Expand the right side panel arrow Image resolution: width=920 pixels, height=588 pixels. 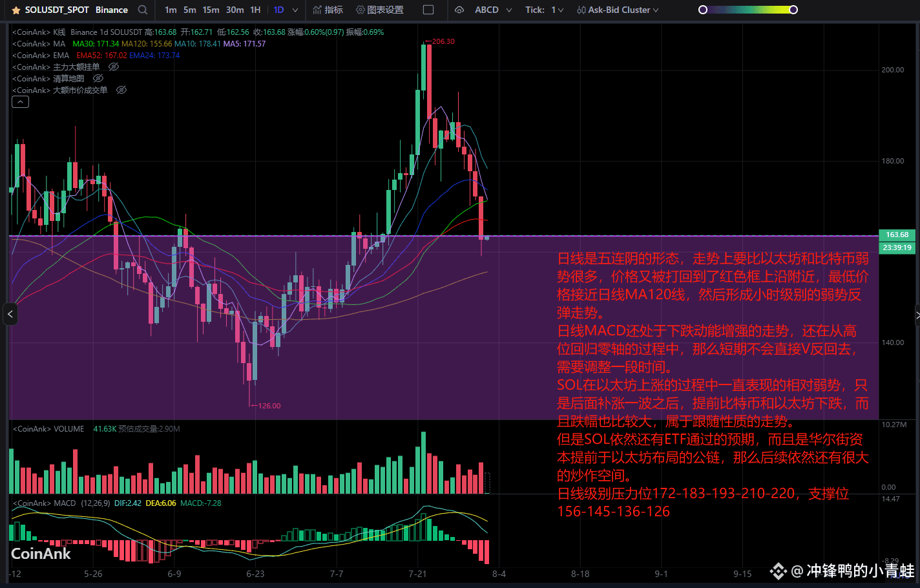click(917, 315)
